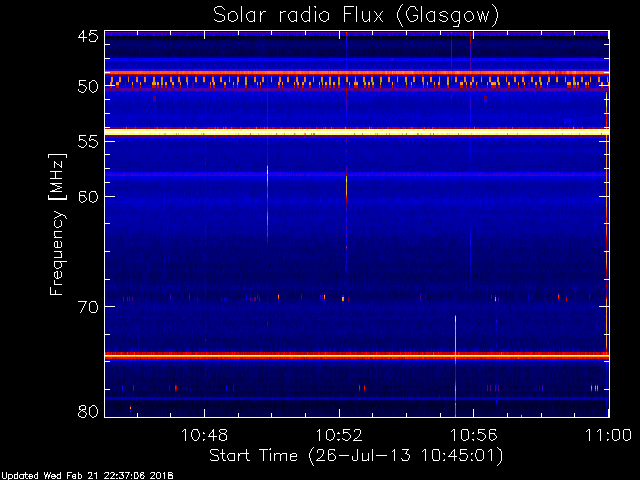Click the 60 frequency tick label
Image resolution: width=640 pixels, height=480 pixels.
point(88,196)
